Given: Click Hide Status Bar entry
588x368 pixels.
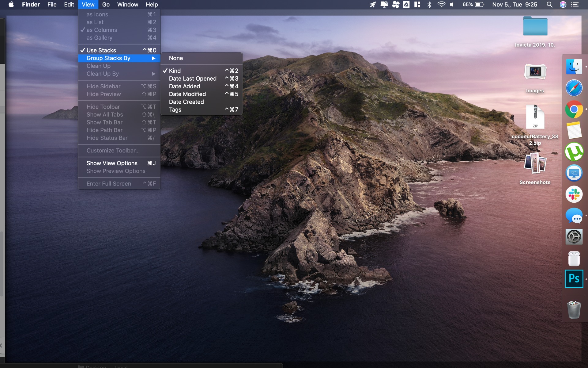Looking at the screenshot, I should point(119,138).
